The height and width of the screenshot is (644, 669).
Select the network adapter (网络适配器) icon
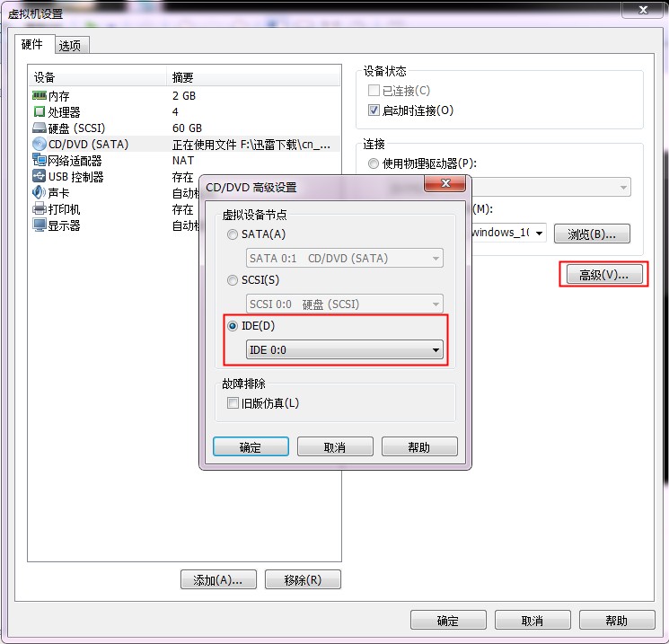click(39, 161)
